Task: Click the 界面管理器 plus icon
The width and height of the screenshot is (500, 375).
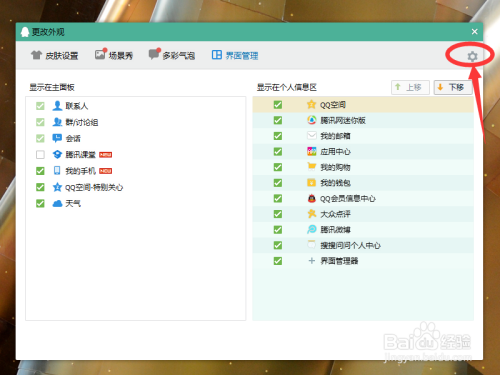Action: (x=312, y=261)
